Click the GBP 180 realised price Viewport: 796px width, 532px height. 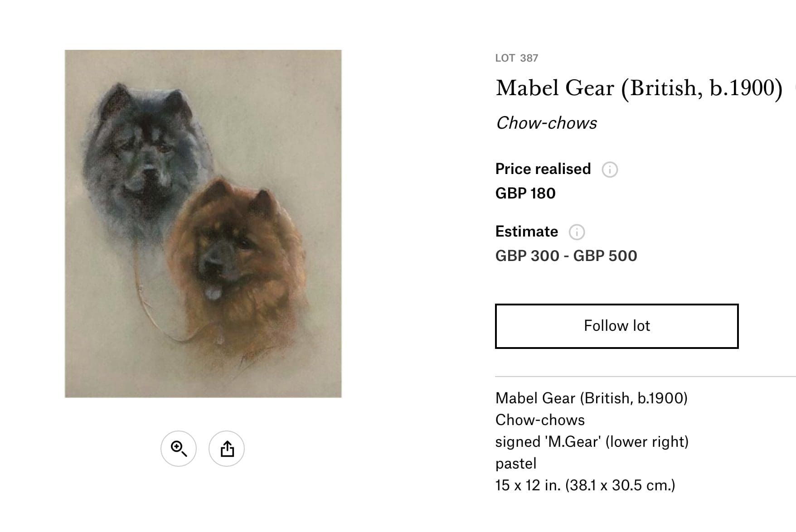pos(525,193)
